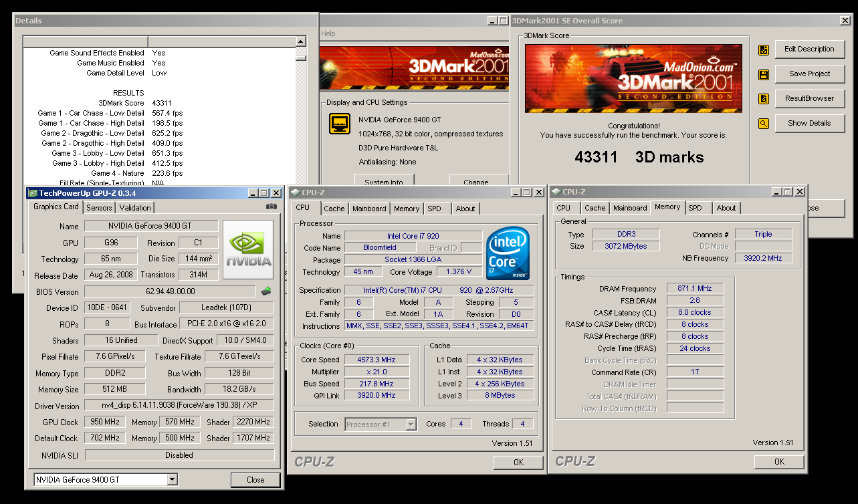858x504 pixels.
Task: Click the Close button in GPU-Z
Action: tap(255, 480)
